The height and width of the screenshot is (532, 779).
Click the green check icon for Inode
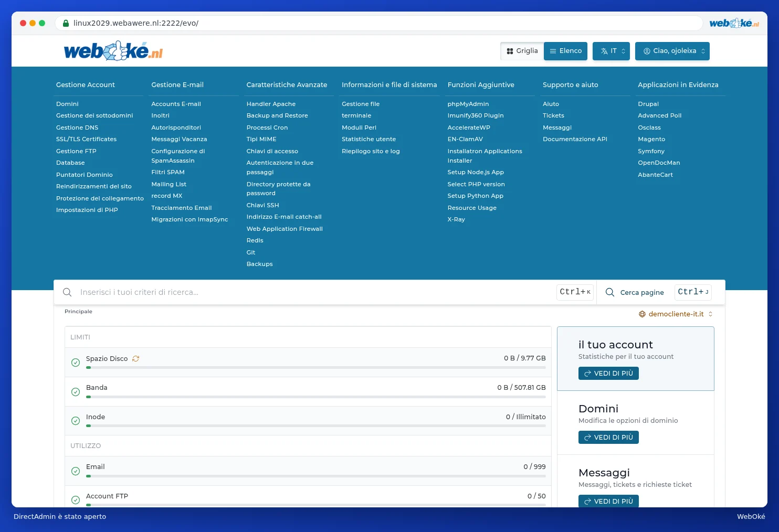point(76,421)
